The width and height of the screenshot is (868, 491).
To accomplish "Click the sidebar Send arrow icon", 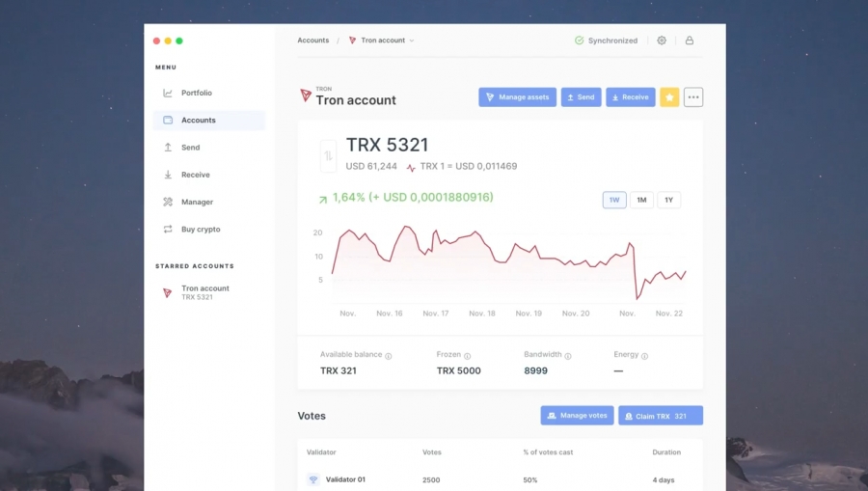I will click(x=168, y=148).
